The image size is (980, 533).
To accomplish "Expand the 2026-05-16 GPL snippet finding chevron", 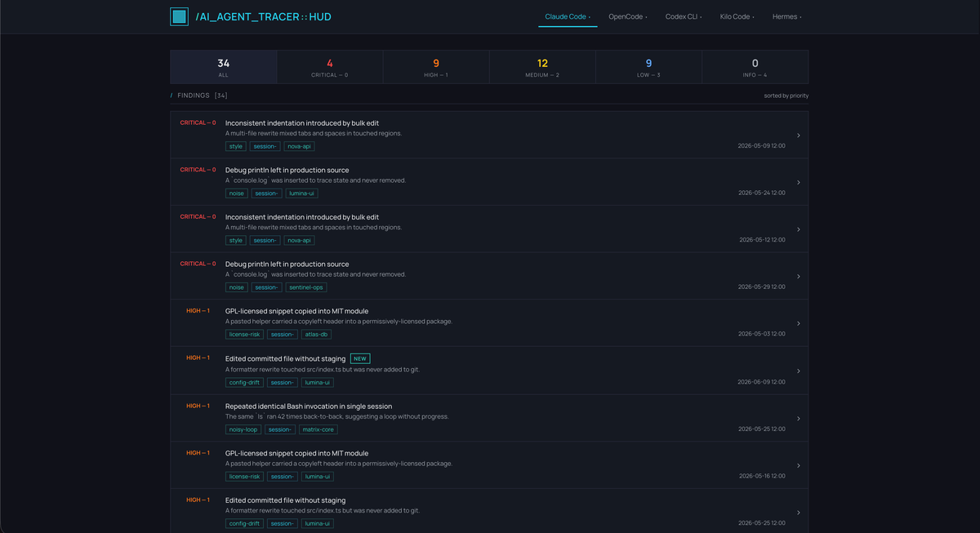I will point(798,465).
